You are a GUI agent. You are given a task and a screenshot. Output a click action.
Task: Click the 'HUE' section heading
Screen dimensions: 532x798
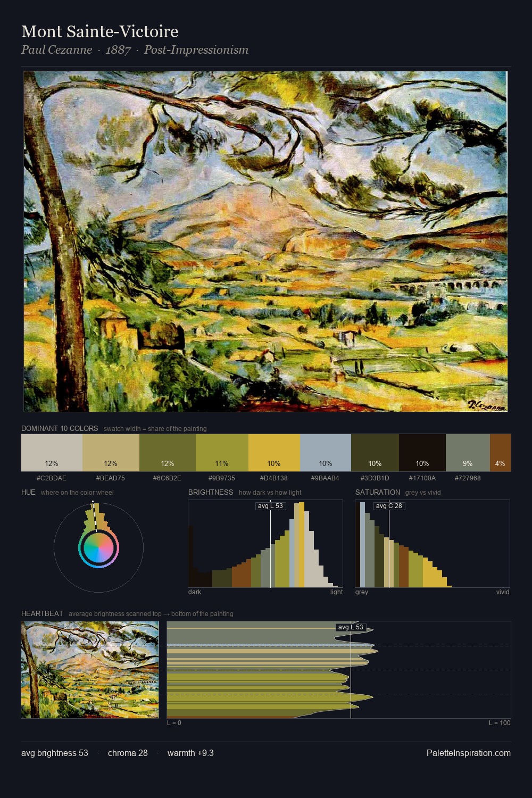[x=28, y=492]
